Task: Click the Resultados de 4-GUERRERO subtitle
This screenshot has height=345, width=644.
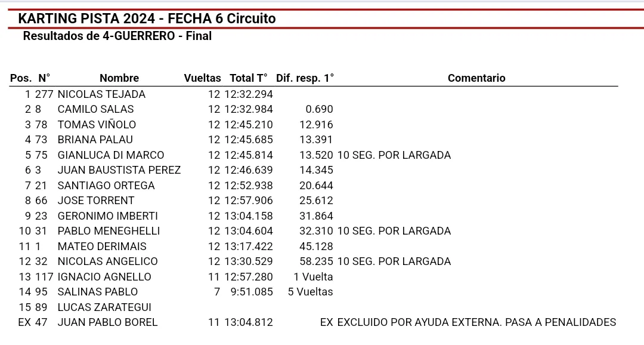Action: pos(117,36)
